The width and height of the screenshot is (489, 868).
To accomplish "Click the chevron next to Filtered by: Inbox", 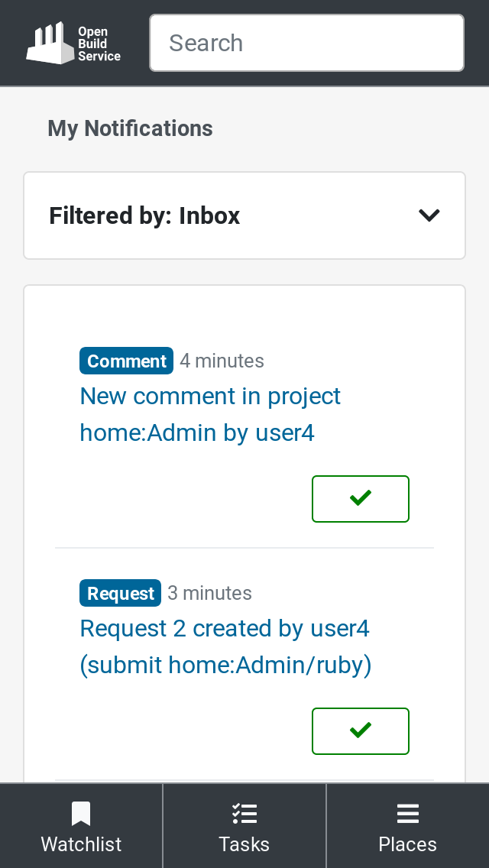I will (x=429, y=215).
